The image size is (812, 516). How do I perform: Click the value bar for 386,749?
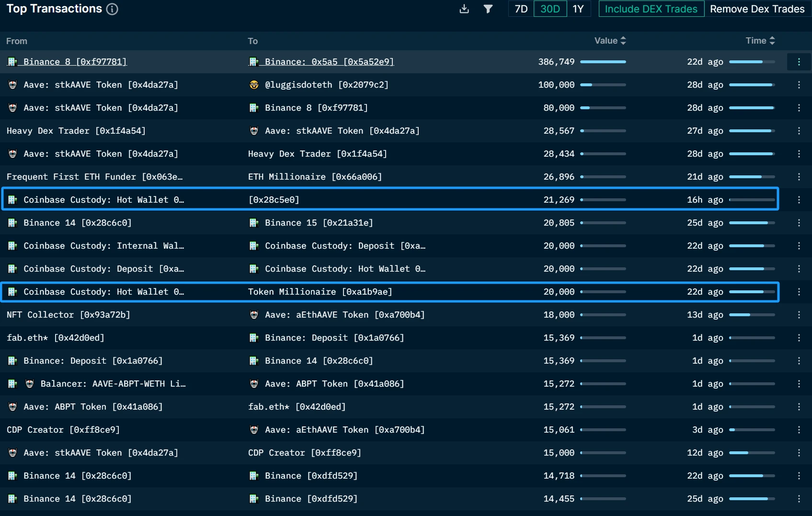pos(603,62)
